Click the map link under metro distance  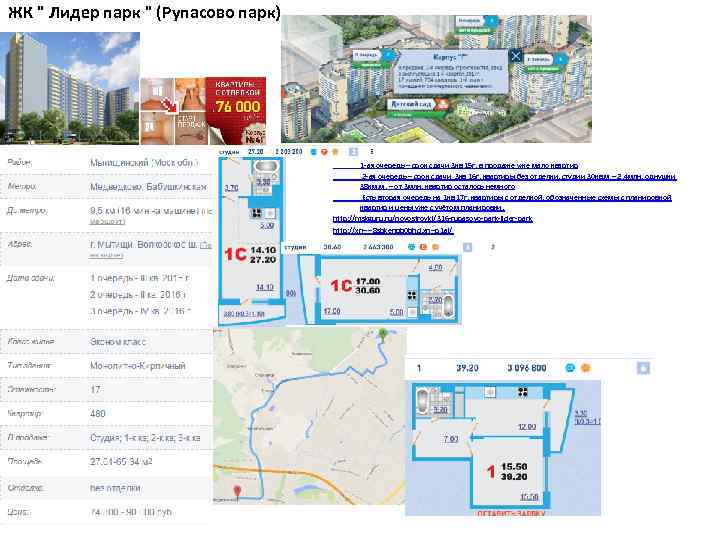click(x=107, y=221)
